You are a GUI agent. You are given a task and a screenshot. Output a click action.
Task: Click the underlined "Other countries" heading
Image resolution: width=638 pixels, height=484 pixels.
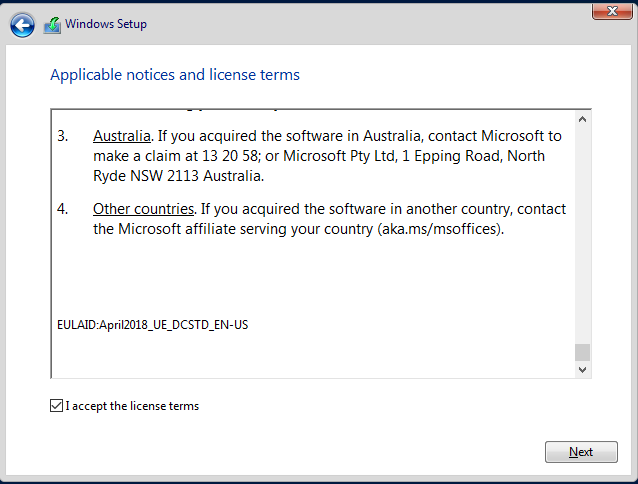[x=143, y=209]
